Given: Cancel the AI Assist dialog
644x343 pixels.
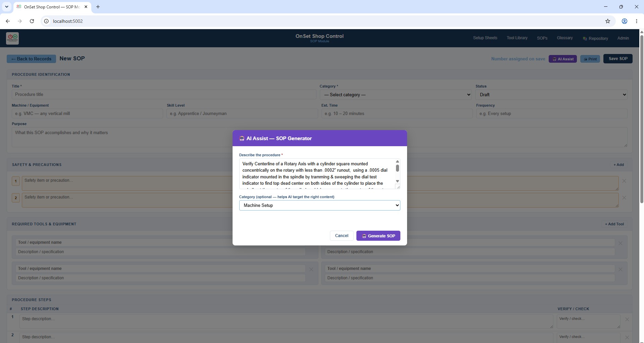Looking at the screenshot, I should (341, 236).
